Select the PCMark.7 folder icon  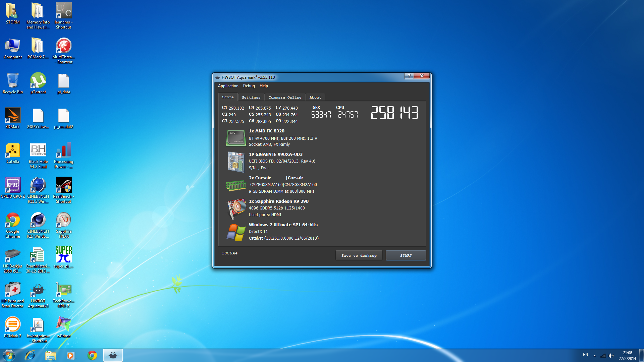tap(38, 49)
